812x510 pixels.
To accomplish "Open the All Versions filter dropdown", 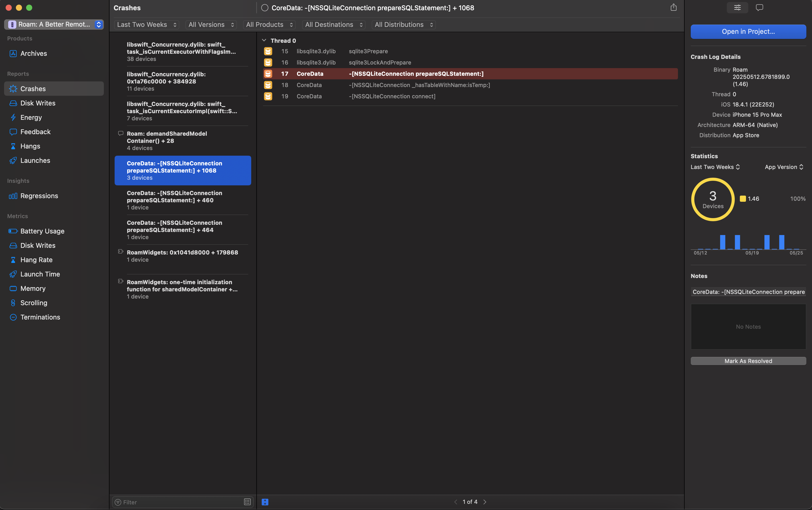I will tap(211, 24).
